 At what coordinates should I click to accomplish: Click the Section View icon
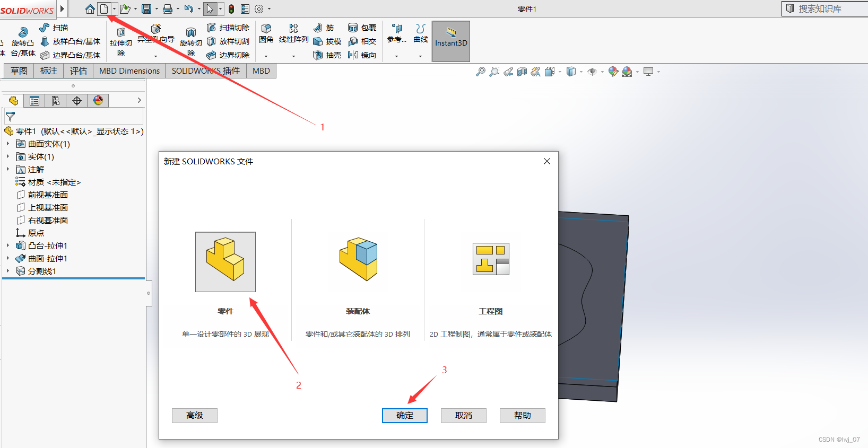coord(522,72)
